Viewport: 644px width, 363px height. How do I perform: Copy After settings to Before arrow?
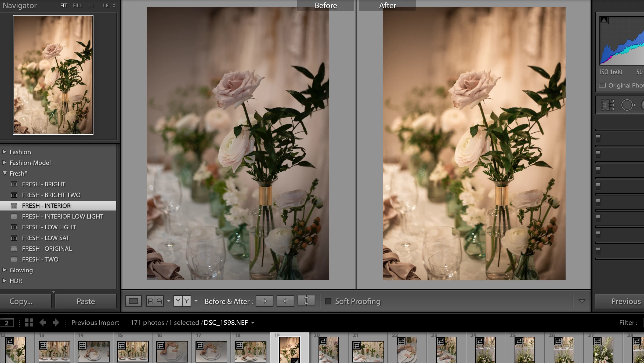point(285,301)
